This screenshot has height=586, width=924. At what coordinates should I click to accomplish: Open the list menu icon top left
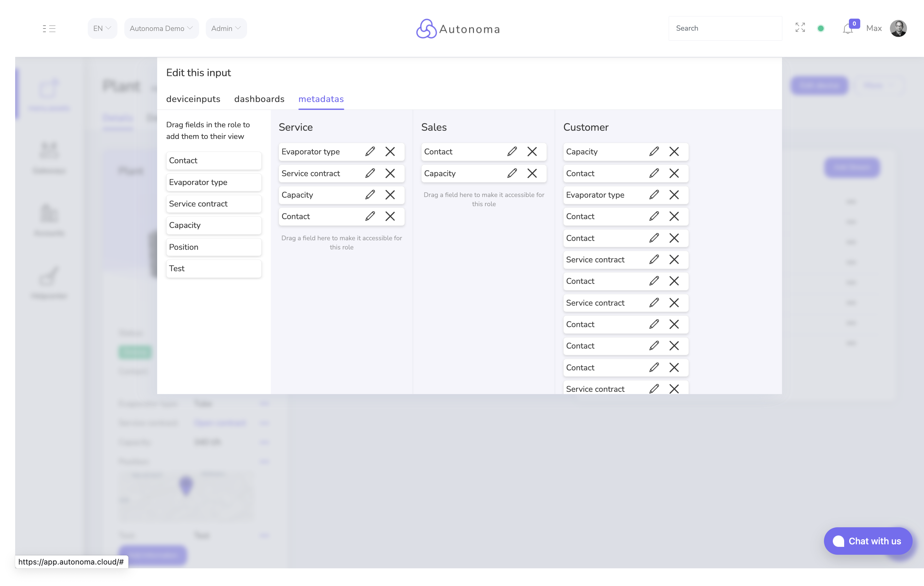click(50, 28)
